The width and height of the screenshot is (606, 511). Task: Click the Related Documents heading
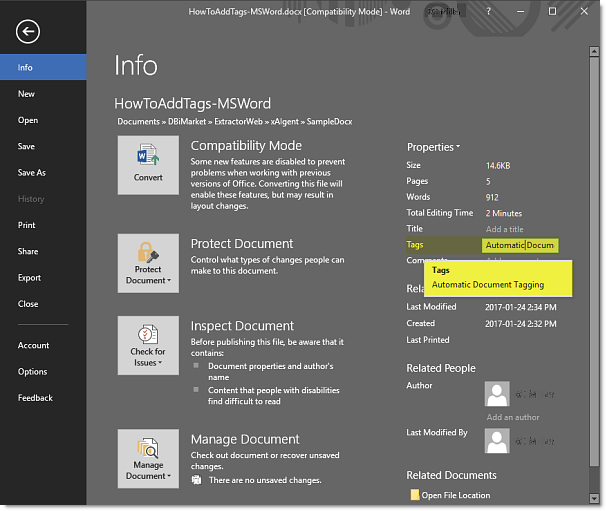[451, 475]
